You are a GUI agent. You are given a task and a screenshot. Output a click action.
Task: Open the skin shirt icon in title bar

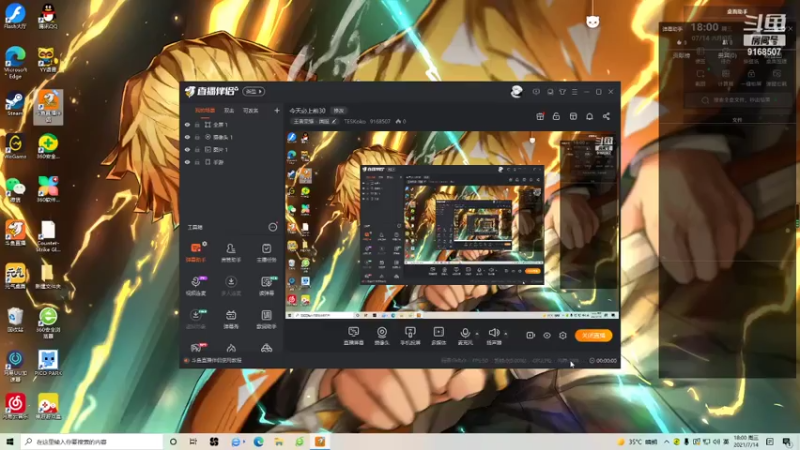coord(562,92)
